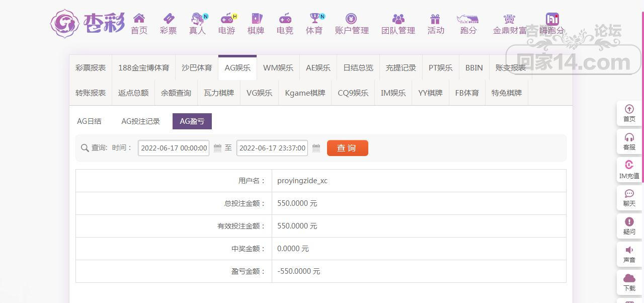644x303 pixels.
Task: Open the 彩票 lottery ticket icon
Action: 168,19
